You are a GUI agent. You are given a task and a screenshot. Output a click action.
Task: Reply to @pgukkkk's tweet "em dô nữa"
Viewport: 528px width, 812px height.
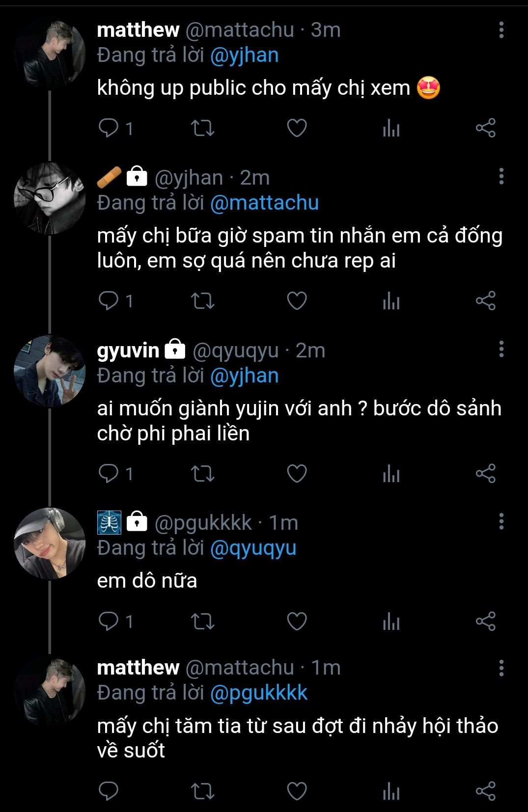point(109,621)
